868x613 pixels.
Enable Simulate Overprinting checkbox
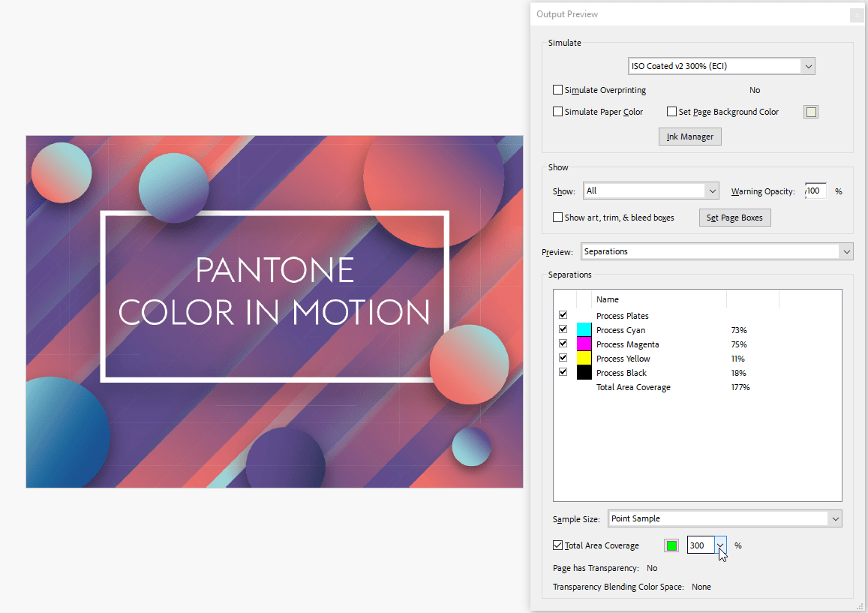[x=557, y=90]
